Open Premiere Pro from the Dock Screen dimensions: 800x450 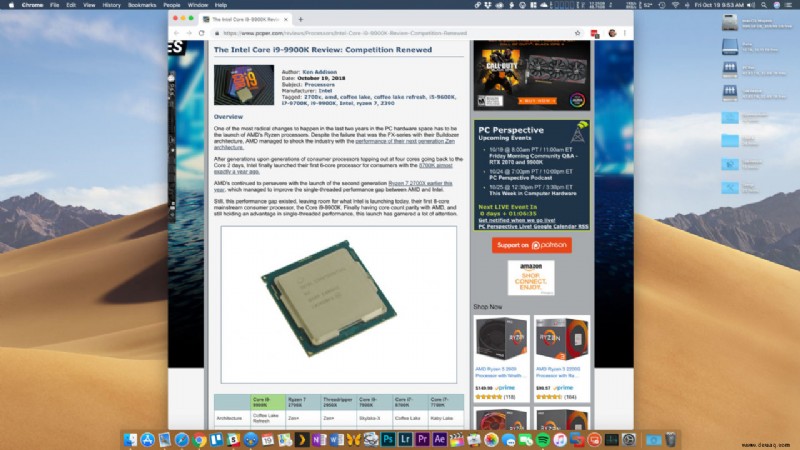(422, 440)
